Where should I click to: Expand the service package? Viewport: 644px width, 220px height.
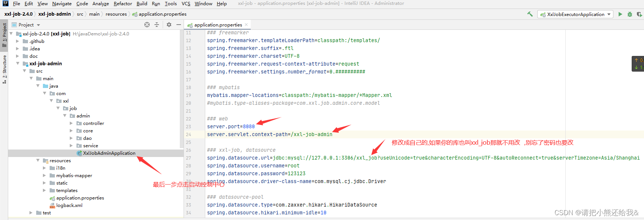pos(71,145)
